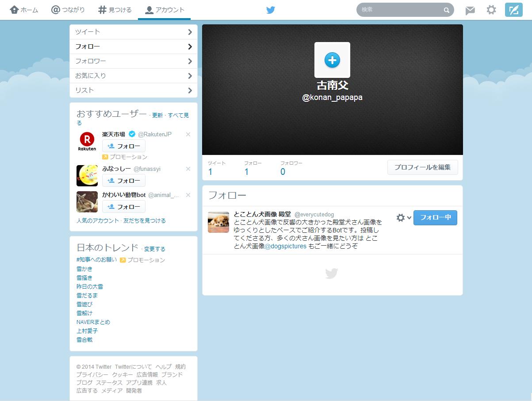The height and width of the screenshot is (401, 532).
Task: Click プロフィールを編集 button
Action: [x=423, y=167]
